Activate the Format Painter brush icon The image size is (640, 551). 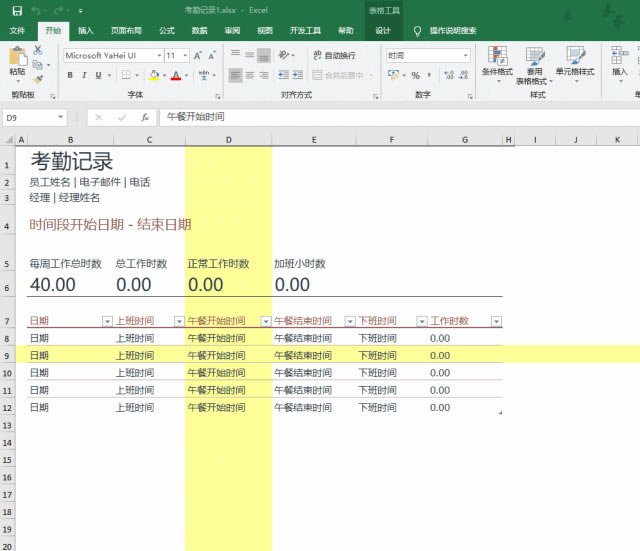click(x=38, y=78)
